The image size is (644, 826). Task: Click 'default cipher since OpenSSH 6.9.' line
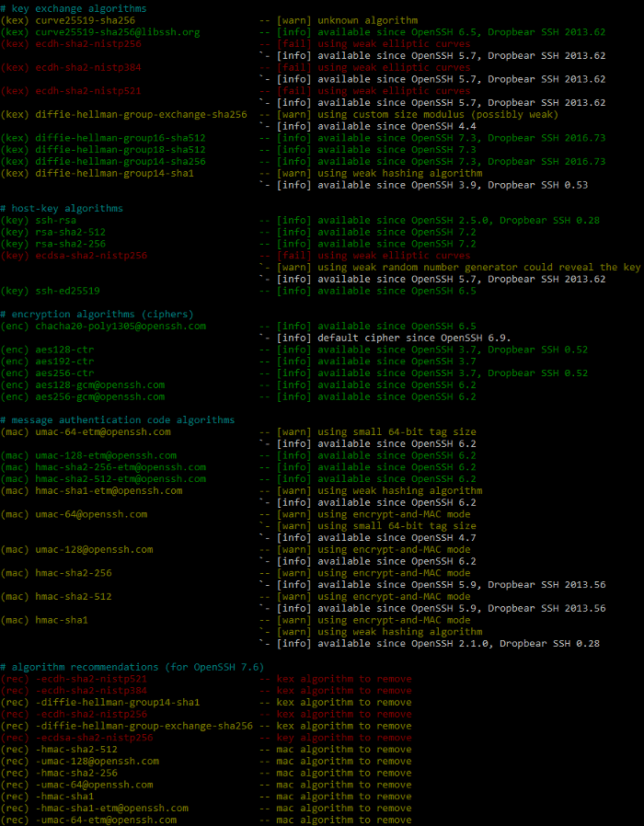pyautogui.click(x=414, y=338)
